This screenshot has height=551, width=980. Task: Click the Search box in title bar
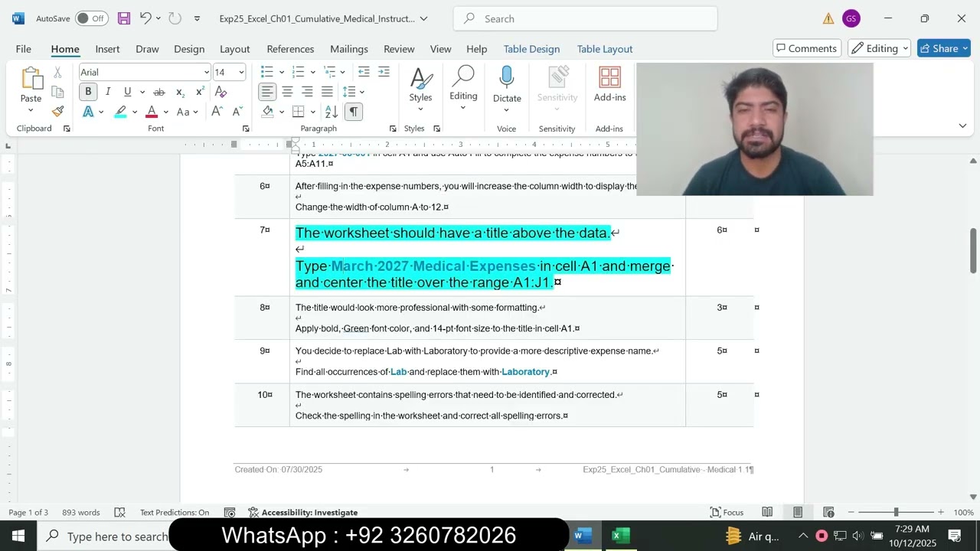(585, 18)
